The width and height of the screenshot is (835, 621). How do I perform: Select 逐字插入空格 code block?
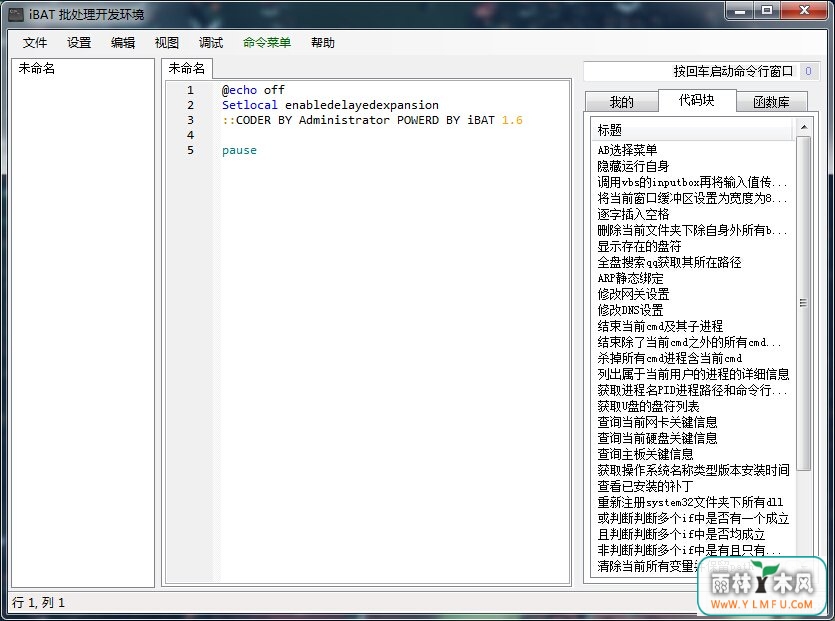[x=633, y=214]
